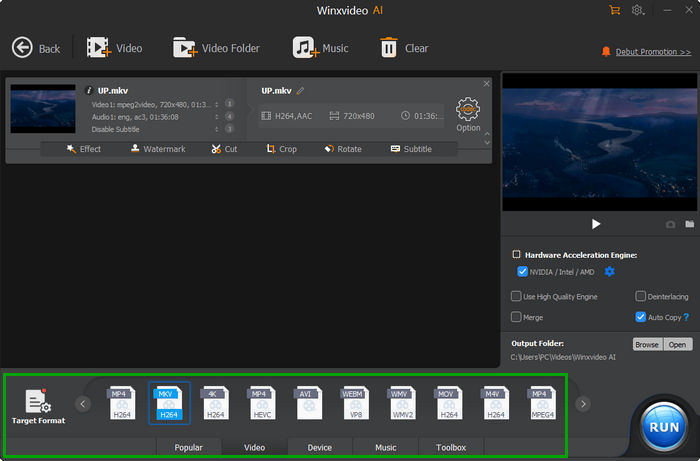Open Auto Copy help question mark
This screenshot has height=461, width=700.
pyautogui.click(x=687, y=317)
